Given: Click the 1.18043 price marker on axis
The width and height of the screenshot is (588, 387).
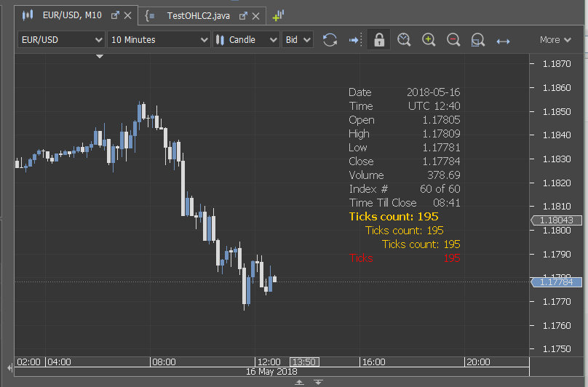Looking at the screenshot, I should tap(556, 220).
